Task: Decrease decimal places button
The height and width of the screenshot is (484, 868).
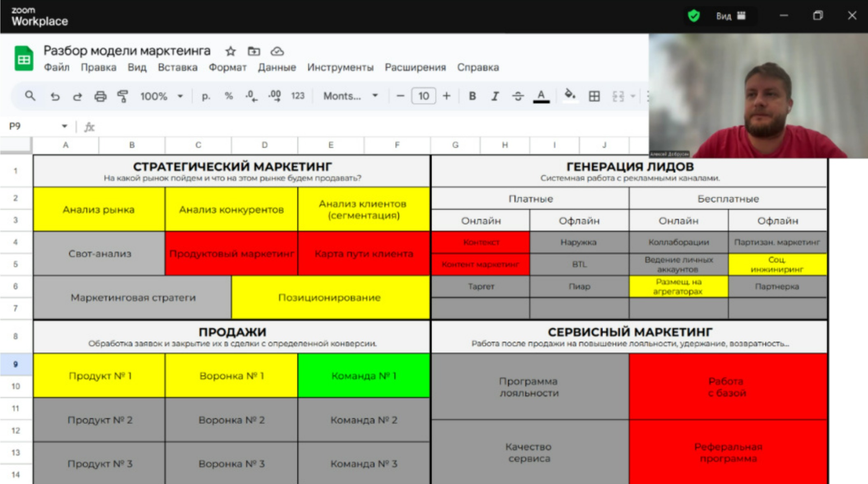Action: click(x=251, y=96)
